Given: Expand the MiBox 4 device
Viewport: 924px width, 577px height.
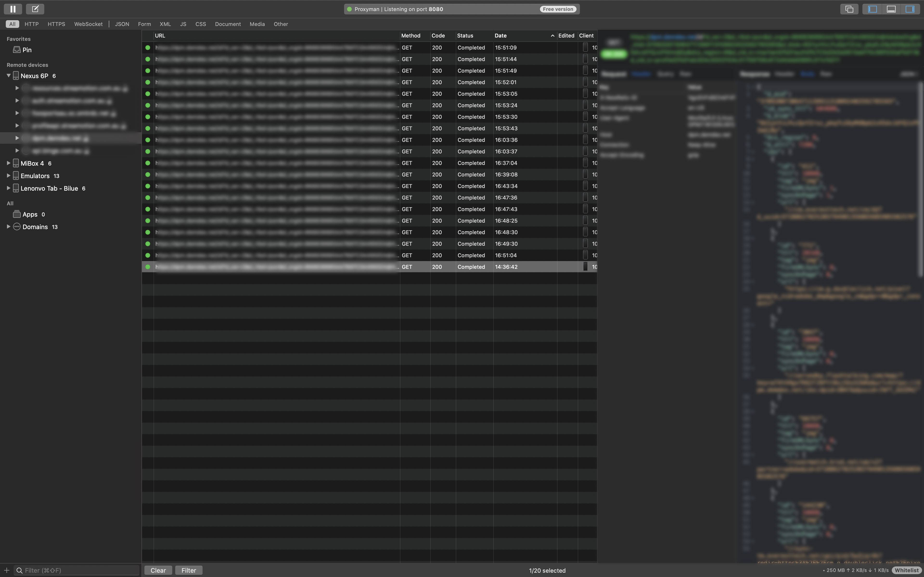Looking at the screenshot, I should tap(8, 163).
